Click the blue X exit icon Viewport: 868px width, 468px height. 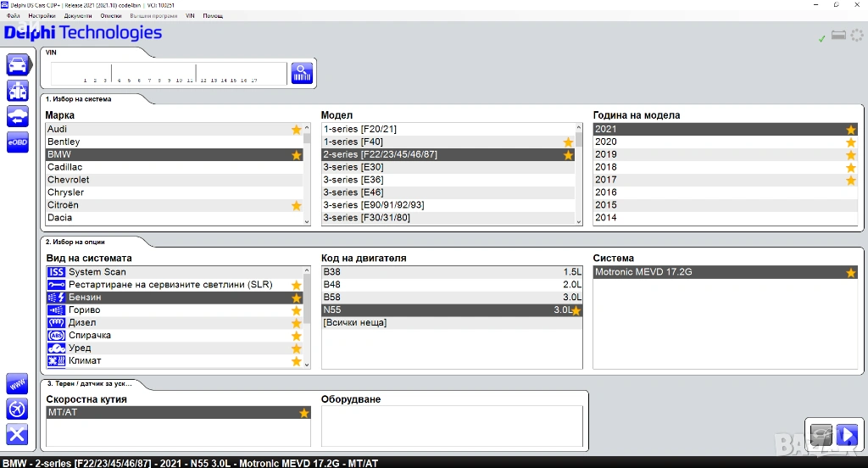[17, 435]
